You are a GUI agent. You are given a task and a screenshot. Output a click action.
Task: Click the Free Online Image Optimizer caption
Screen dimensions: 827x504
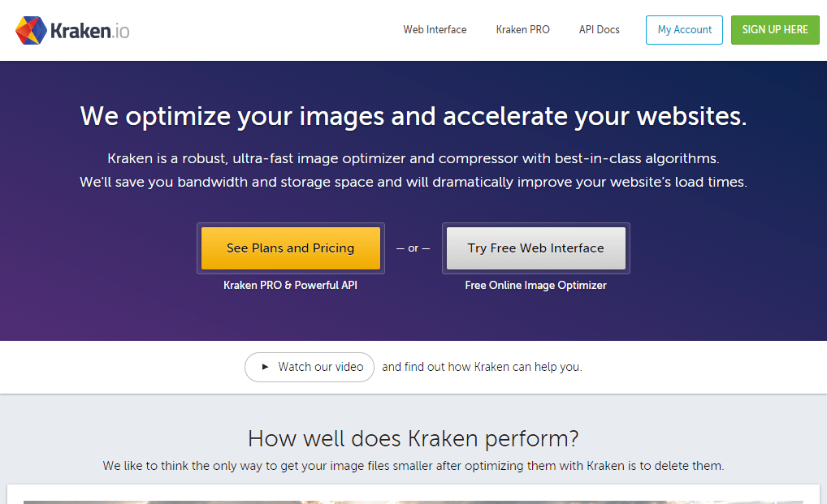(535, 286)
